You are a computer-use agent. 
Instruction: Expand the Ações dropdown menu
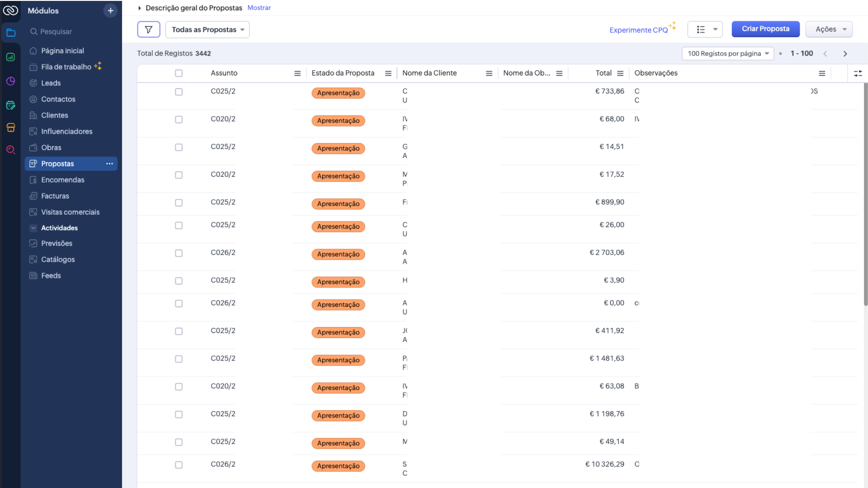click(829, 29)
